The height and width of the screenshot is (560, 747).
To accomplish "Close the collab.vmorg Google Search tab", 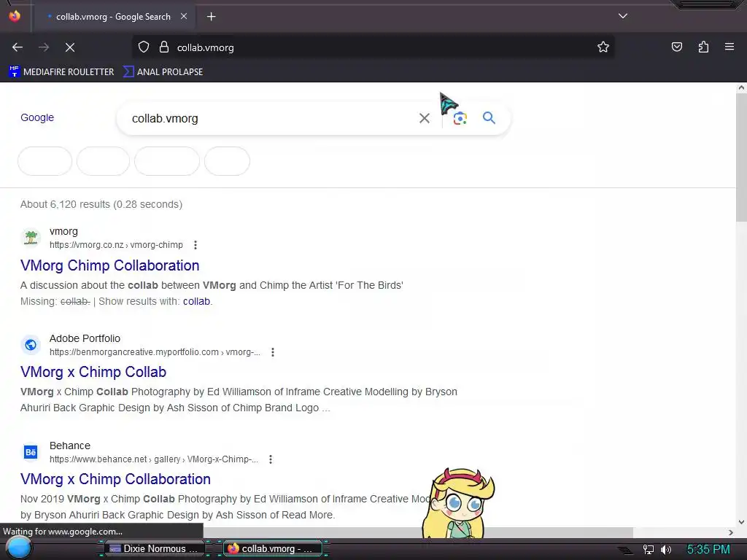I will point(184,16).
